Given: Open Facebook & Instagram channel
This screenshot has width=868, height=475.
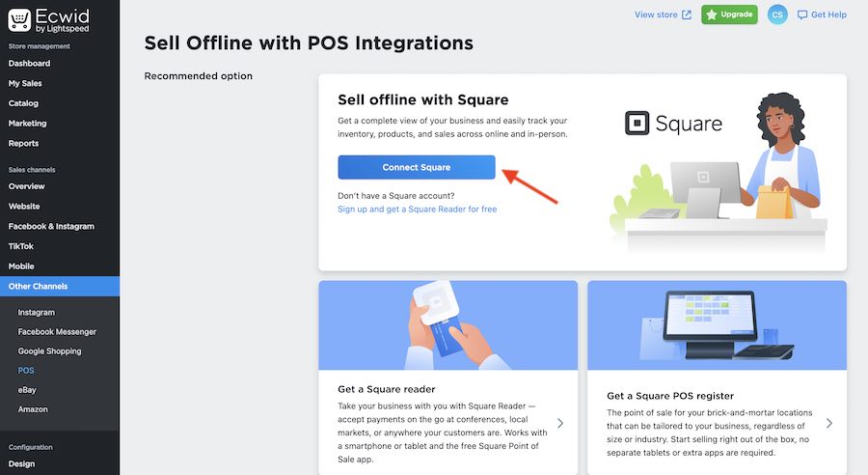Looking at the screenshot, I should pos(51,226).
